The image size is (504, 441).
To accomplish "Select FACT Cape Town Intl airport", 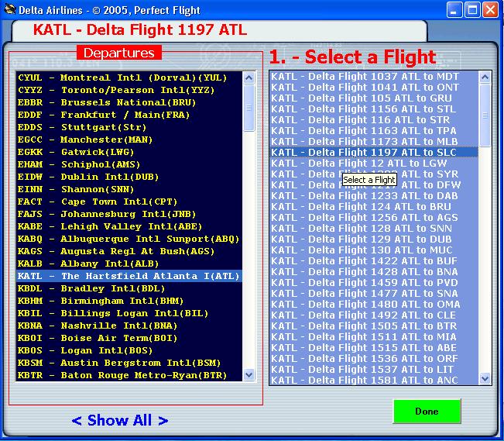I will tap(129, 202).
